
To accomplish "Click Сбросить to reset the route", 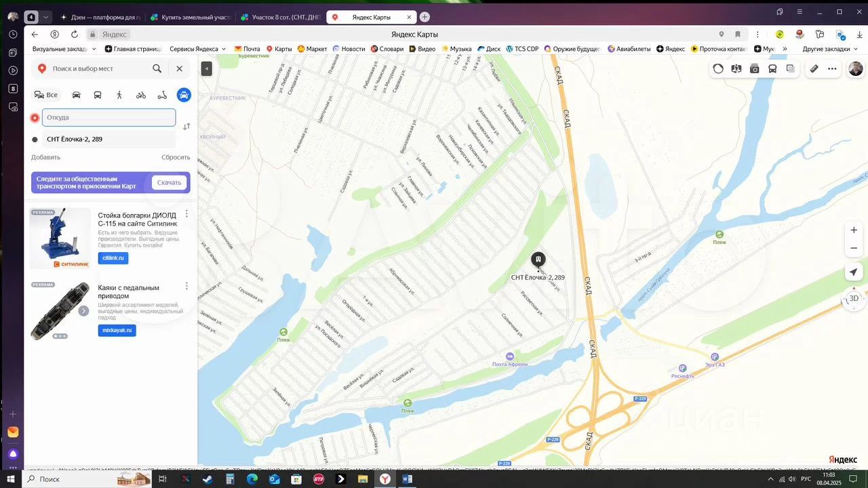I will pos(176,157).
